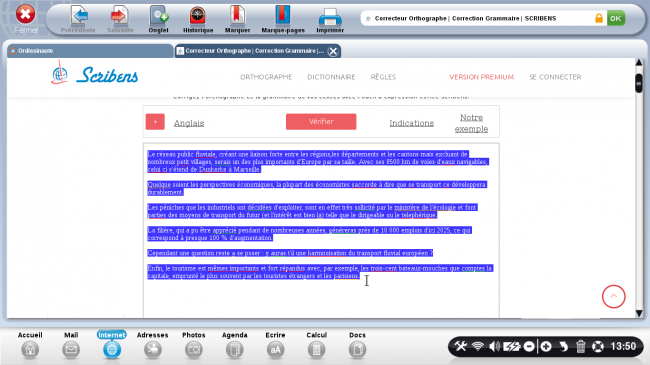The height and width of the screenshot is (365, 650).
Task: Click the zoom in plus icon
Action: [x=546, y=346]
